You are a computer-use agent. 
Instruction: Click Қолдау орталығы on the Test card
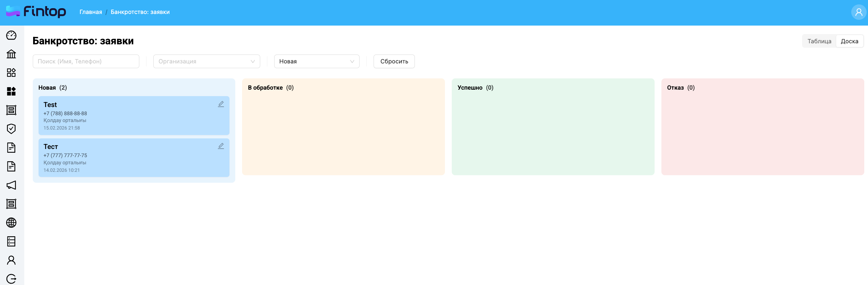point(65,121)
